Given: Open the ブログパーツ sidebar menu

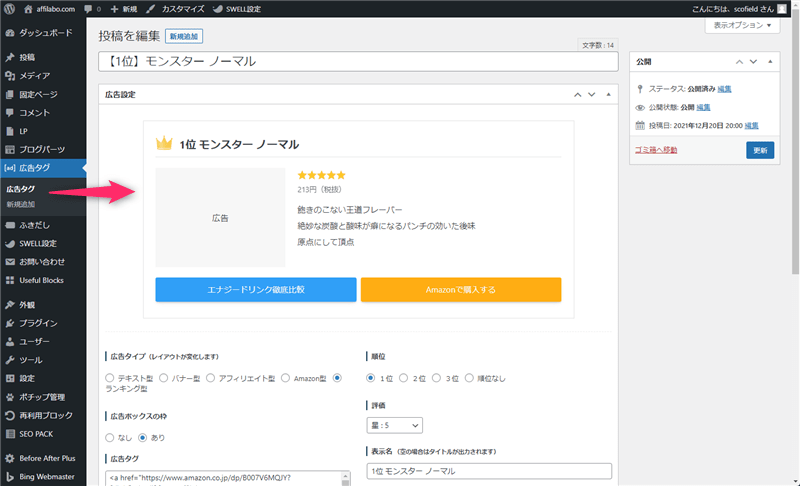Looking at the screenshot, I should (43, 149).
